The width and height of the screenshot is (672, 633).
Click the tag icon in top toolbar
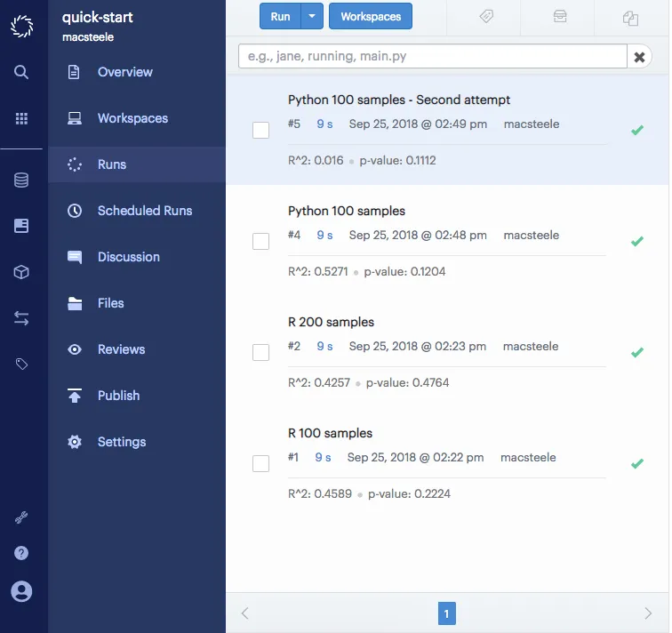pyautogui.click(x=486, y=17)
